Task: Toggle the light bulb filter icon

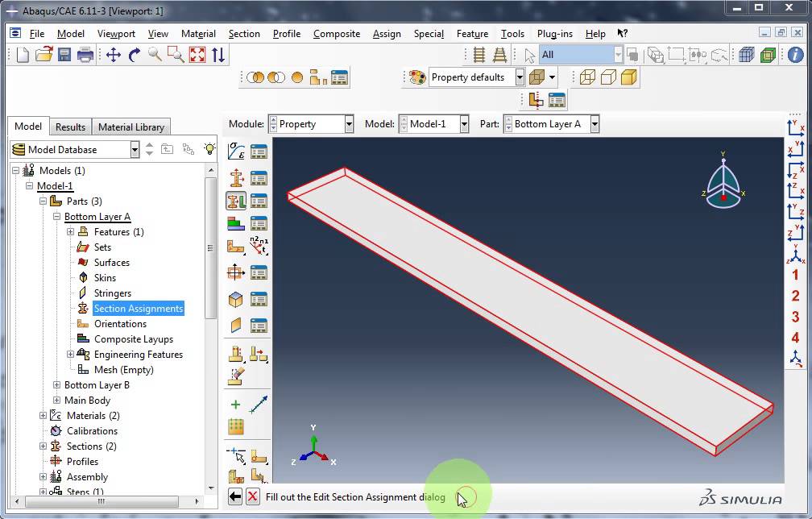Action: coord(209,149)
